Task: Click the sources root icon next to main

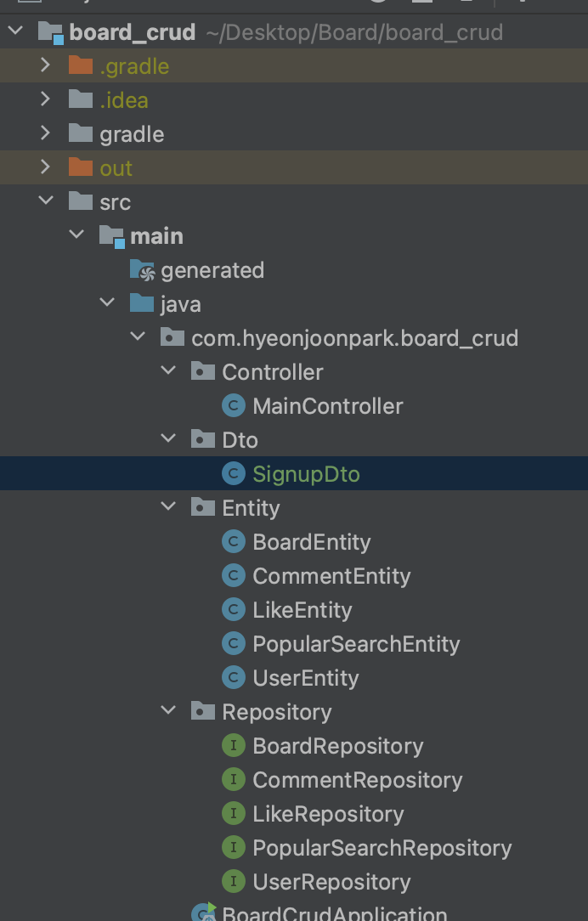Action: point(110,235)
